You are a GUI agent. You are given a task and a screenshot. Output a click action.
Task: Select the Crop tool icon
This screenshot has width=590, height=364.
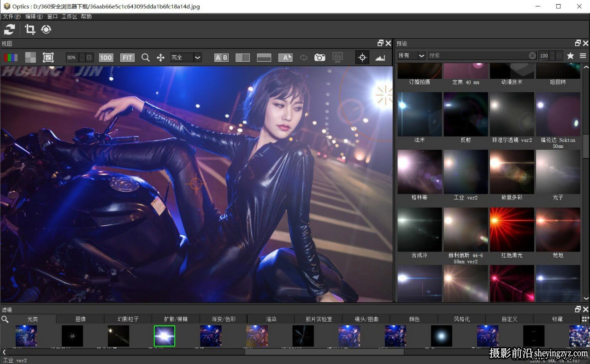30,29
